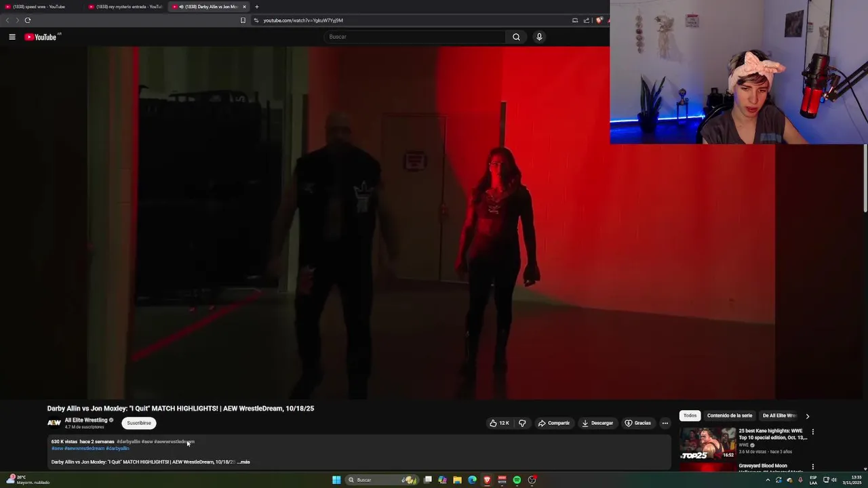Select the 'De All Elite Wre...' chip
The height and width of the screenshot is (488, 868).
tap(779, 415)
